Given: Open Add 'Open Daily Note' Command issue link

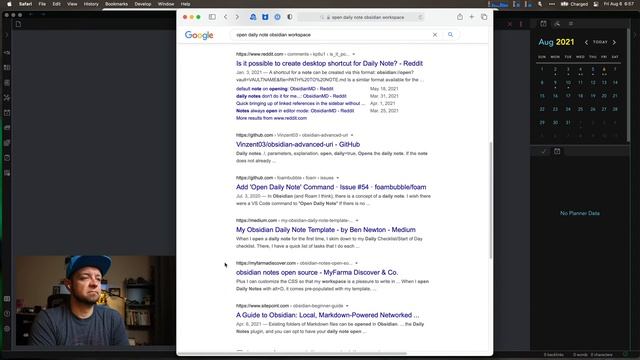Looking at the screenshot, I should point(331,187).
